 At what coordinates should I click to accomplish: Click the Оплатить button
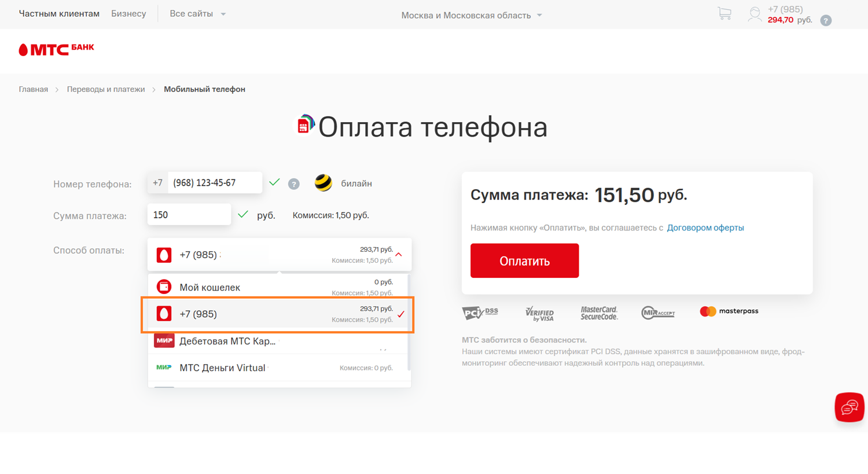[x=524, y=260]
